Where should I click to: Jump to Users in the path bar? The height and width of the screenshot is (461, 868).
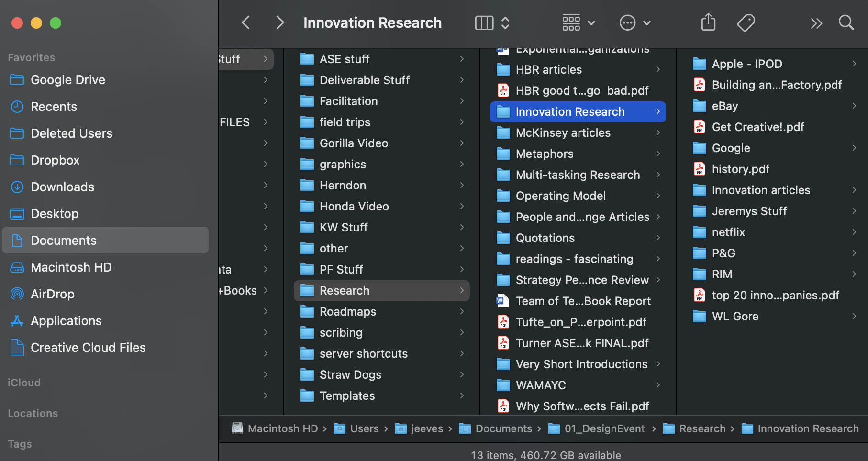pos(356,428)
